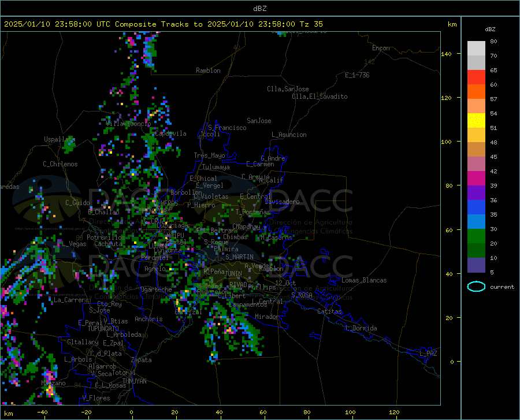The width and height of the screenshot is (520, 420).
Task: Click the Uspallata label on the map
Action: pos(60,139)
